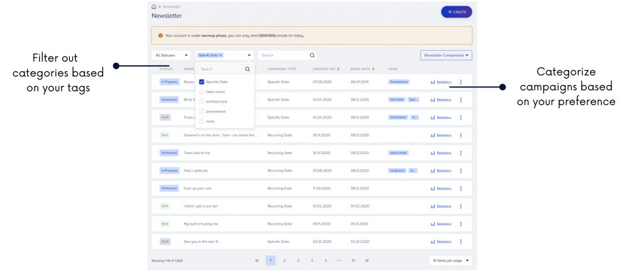Open the All Statuses dropdown

(171, 55)
